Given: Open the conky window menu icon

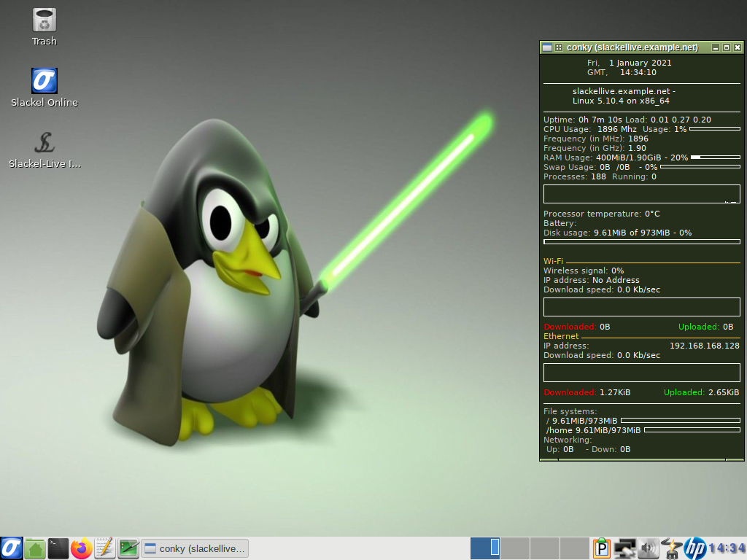Looking at the screenshot, I should (547, 47).
